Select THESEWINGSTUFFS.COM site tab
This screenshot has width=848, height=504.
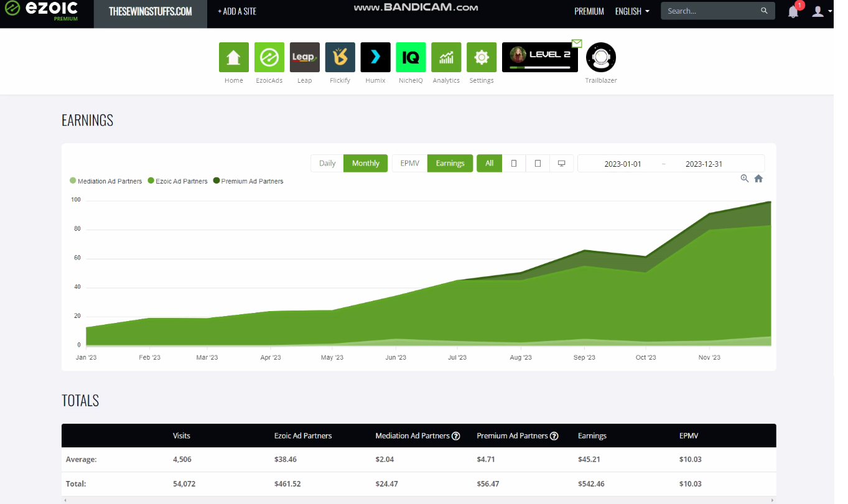click(151, 11)
